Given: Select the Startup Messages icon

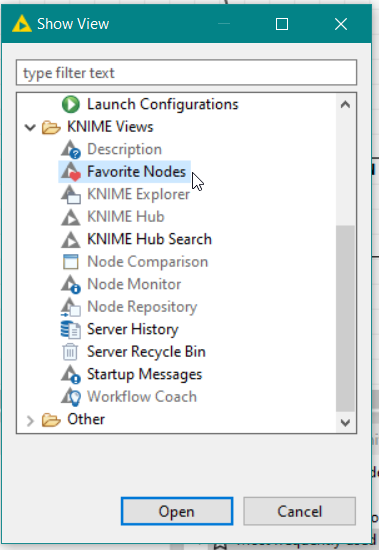Looking at the screenshot, I should click(x=71, y=374).
